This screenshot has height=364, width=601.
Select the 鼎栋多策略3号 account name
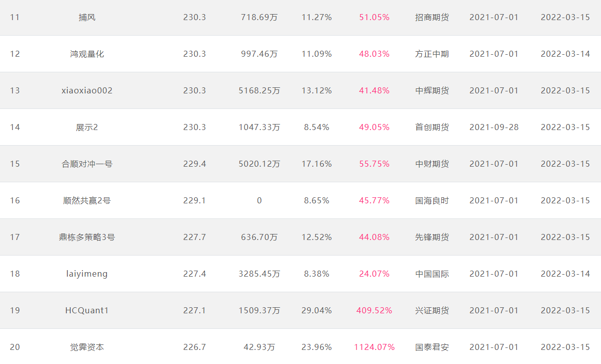(x=87, y=237)
